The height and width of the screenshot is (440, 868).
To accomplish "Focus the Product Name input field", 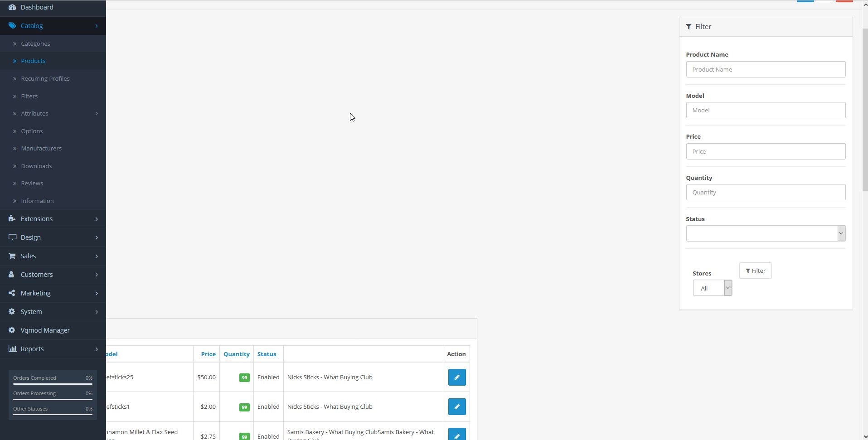I will click(x=766, y=69).
